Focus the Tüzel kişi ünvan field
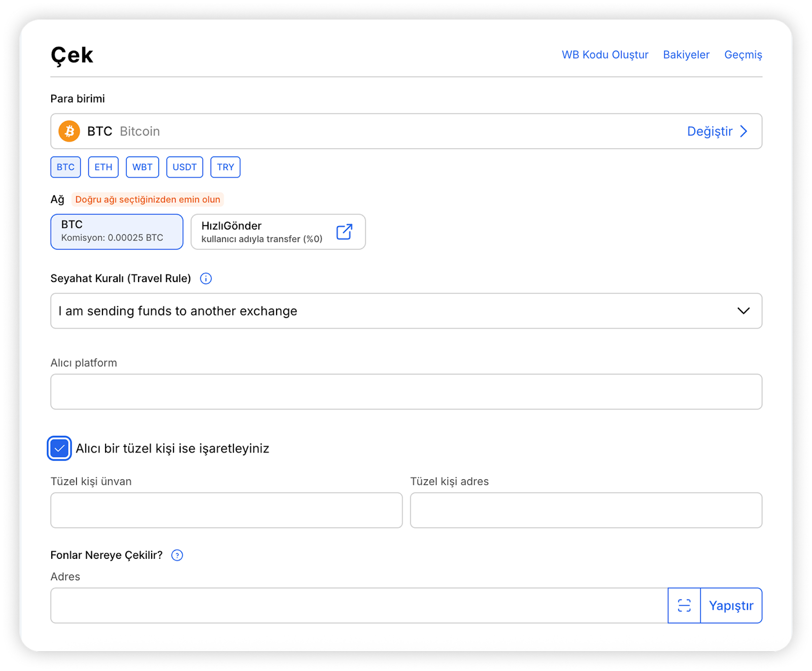 [x=226, y=510]
